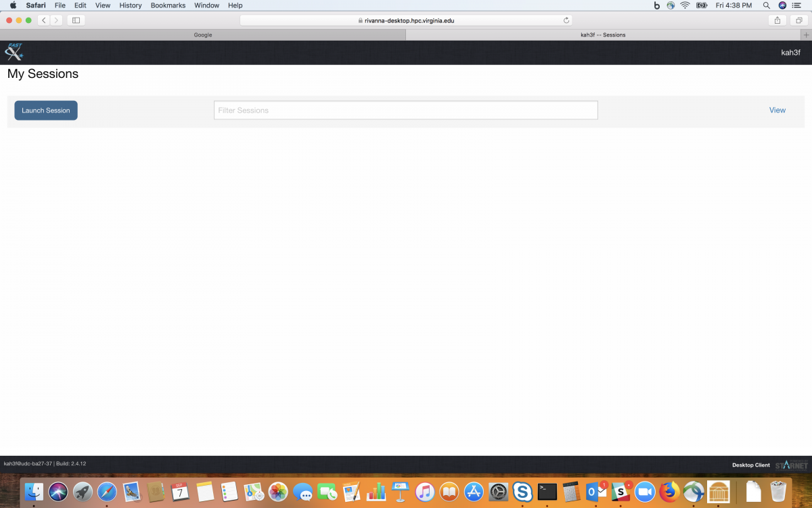Viewport: 812px width, 508px height.
Task: Show all tabs overview icon
Action: click(798, 20)
